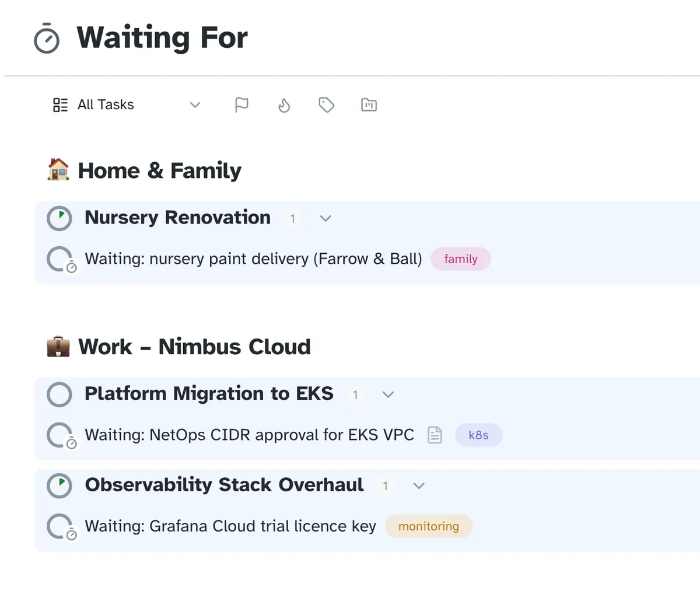Select the Work – Nimbus Cloud heading
The height and width of the screenshot is (594, 700).
coord(194,347)
